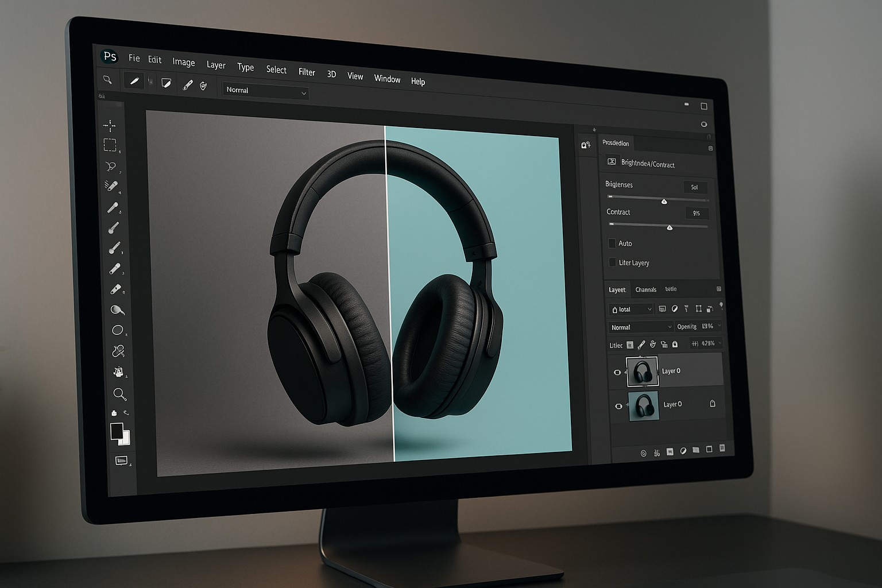
Task: Select the highlighted pen icon in options bar
Action: coord(134,81)
